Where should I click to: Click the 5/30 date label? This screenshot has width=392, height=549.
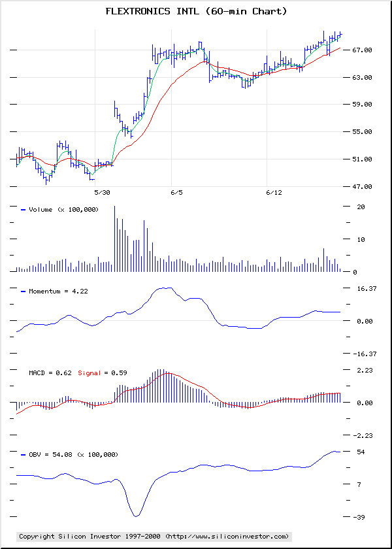102,193
